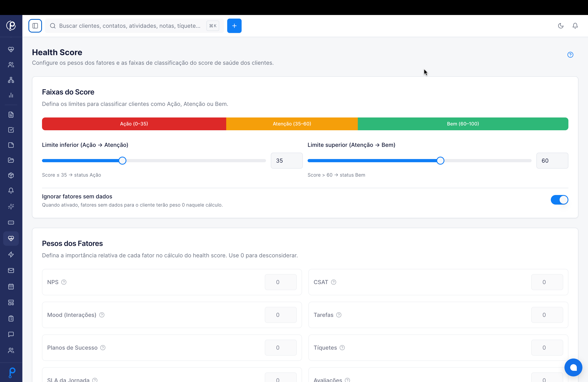
Task: Show help tooltip for Tíquetes factor
Action: (x=342, y=348)
